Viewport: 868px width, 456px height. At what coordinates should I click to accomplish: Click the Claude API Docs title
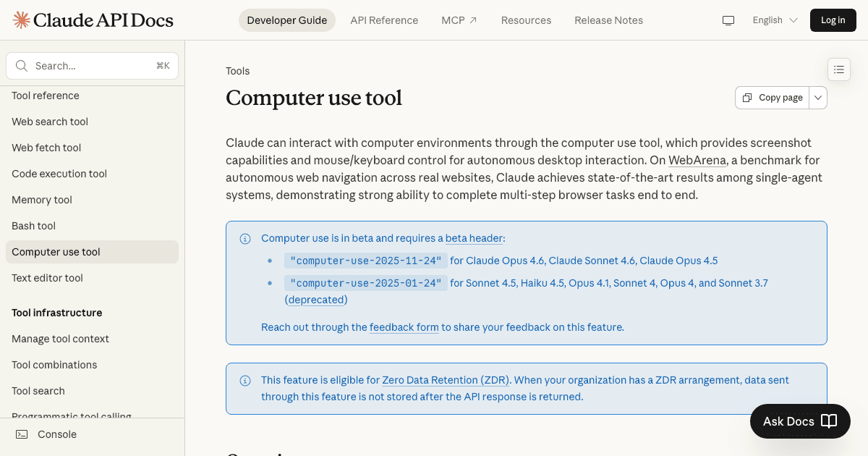pos(103,20)
